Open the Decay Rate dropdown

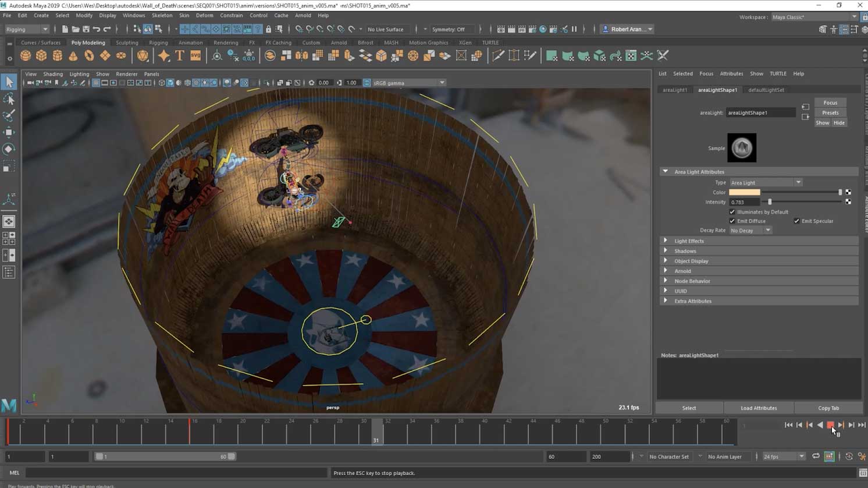(750, 231)
